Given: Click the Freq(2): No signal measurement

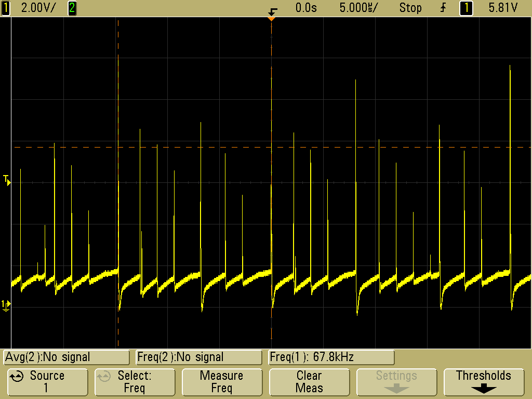Looking at the screenshot, I should pos(199,357).
